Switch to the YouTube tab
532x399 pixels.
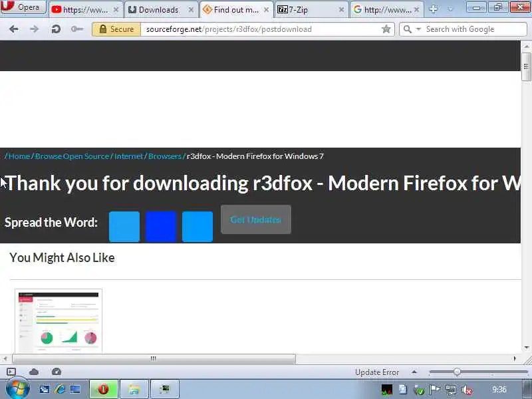pos(86,10)
